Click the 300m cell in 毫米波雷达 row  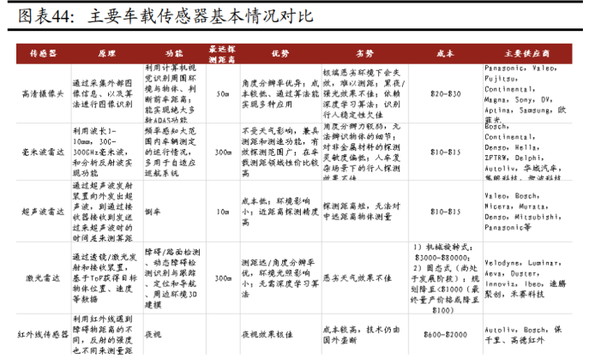point(223,152)
